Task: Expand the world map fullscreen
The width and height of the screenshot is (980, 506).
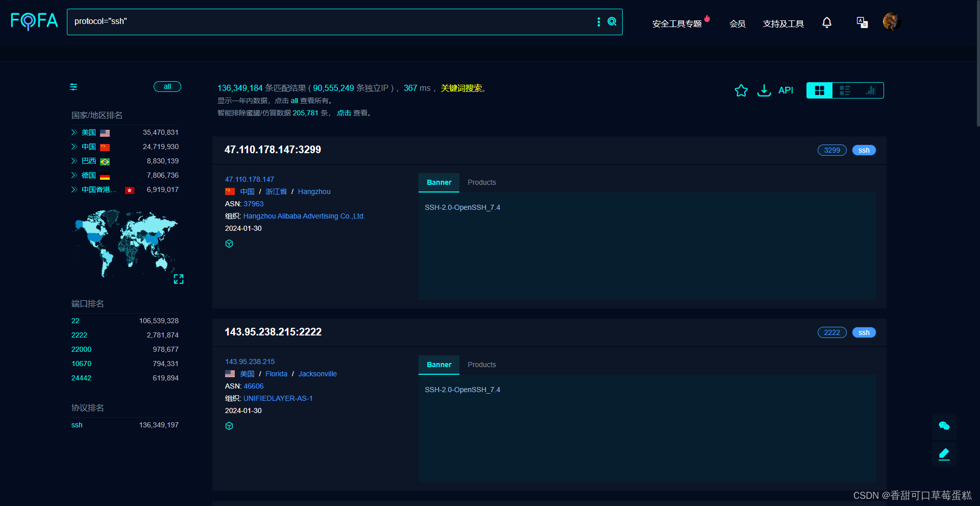Action: click(179, 279)
